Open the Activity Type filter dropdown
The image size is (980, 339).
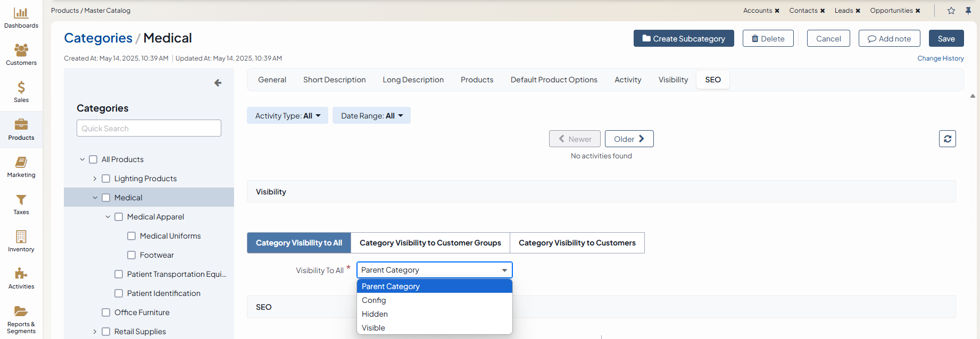[x=287, y=116]
